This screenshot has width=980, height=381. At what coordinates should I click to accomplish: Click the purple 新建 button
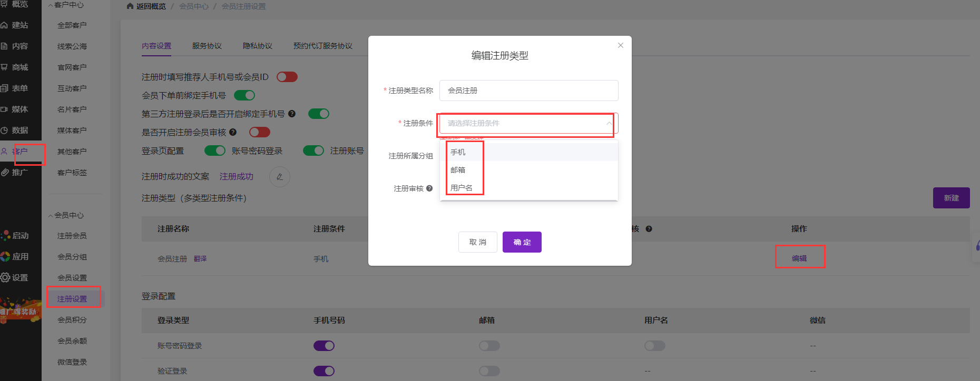[952, 198]
